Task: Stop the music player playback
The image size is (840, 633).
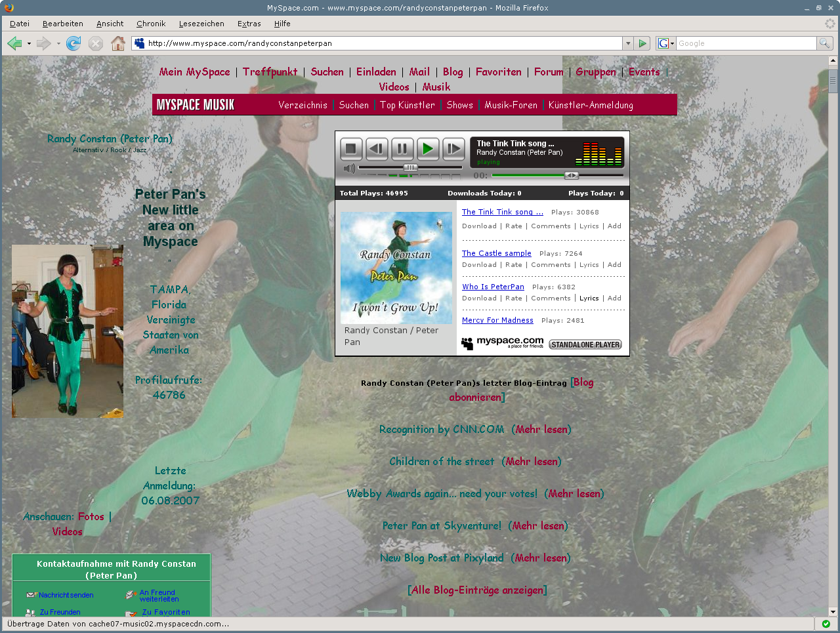Action: [351, 149]
